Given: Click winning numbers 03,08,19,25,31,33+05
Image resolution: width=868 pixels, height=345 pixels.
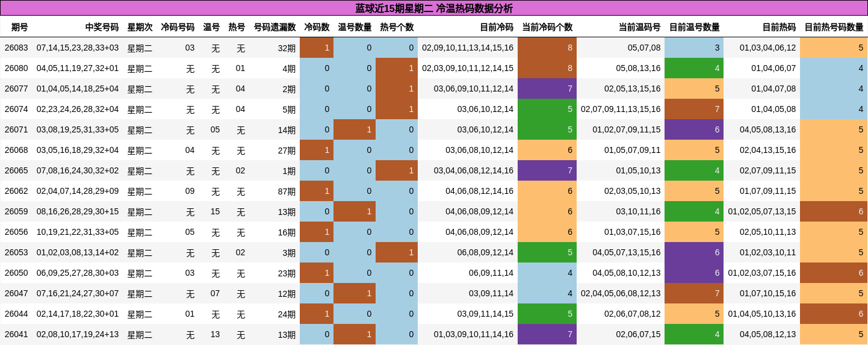Looking at the screenshot, I should [78, 129].
